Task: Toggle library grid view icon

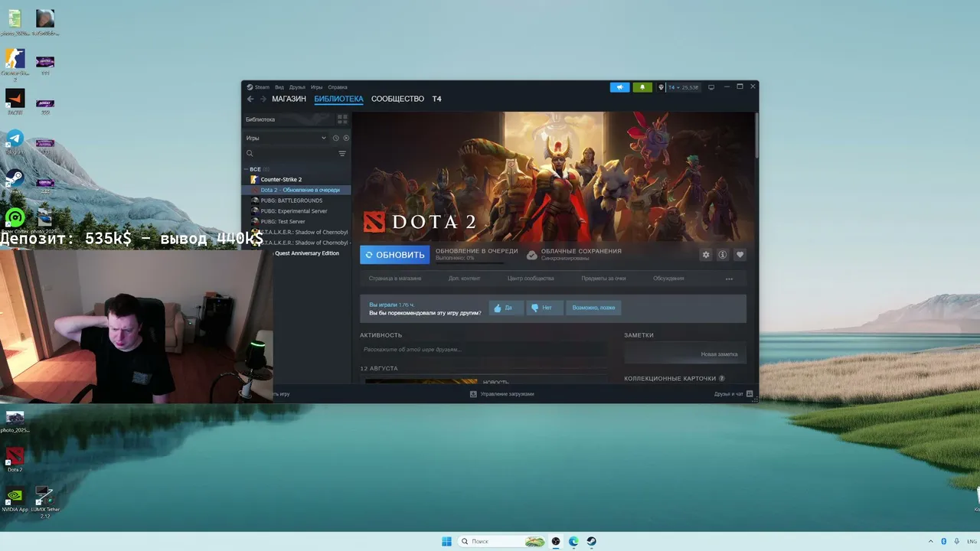Action: [x=342, y=119]
